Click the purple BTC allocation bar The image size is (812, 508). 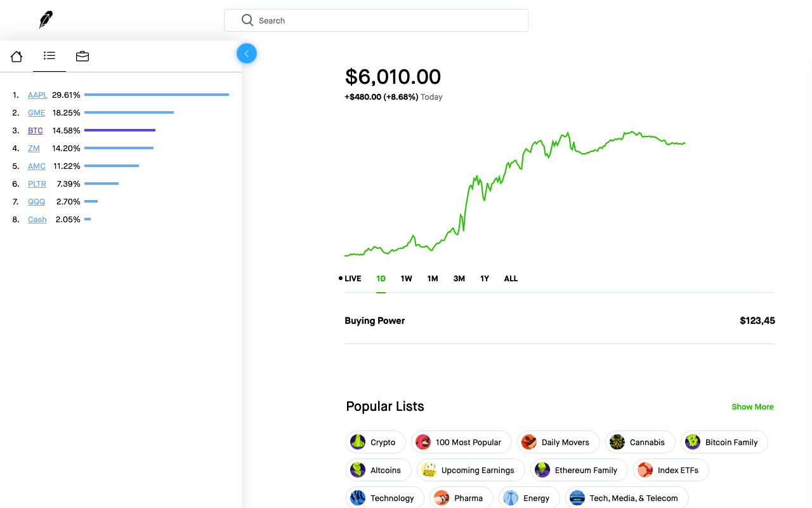(120, 130)
